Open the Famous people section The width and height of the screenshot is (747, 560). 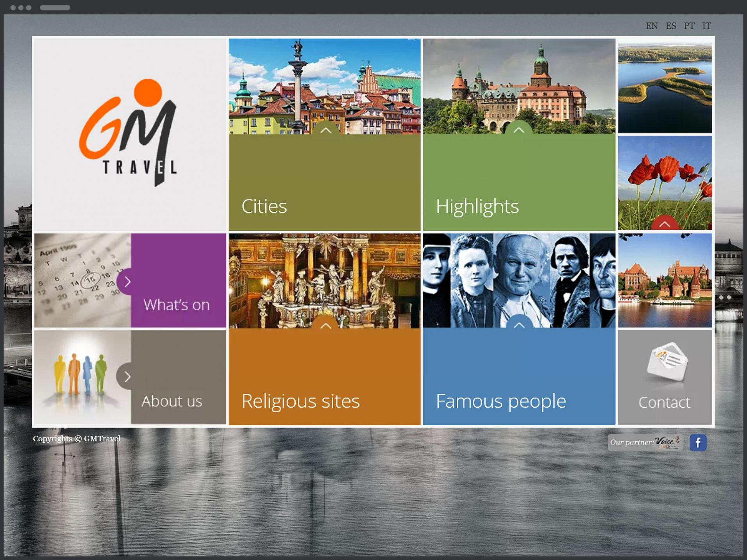pyautogui.click(x=500, y=401)
